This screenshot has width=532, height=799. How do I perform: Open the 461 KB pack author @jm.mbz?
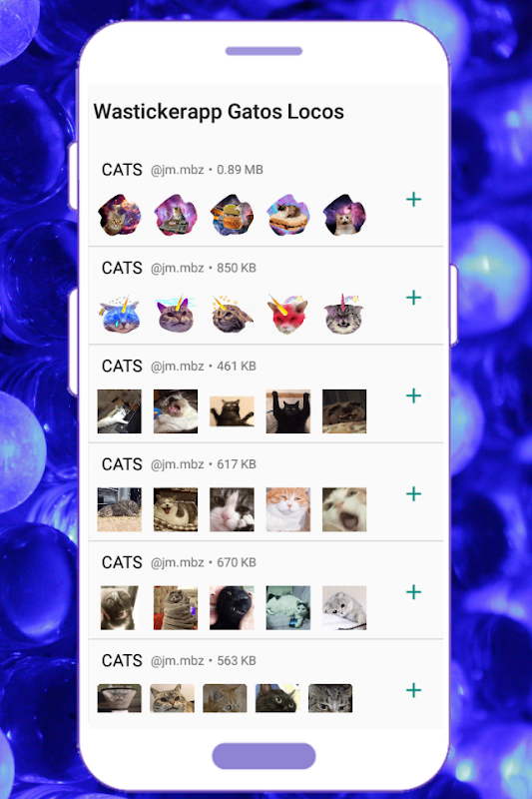[177, 367]
